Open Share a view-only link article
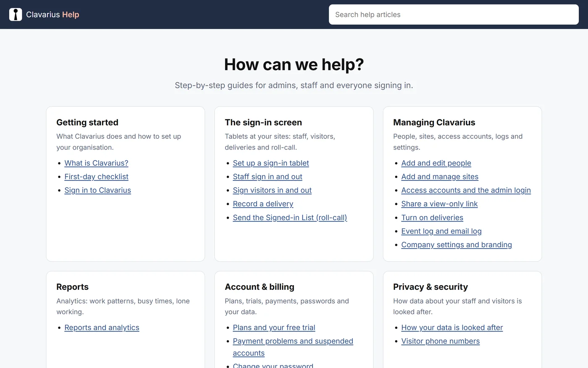 [439, 204]
